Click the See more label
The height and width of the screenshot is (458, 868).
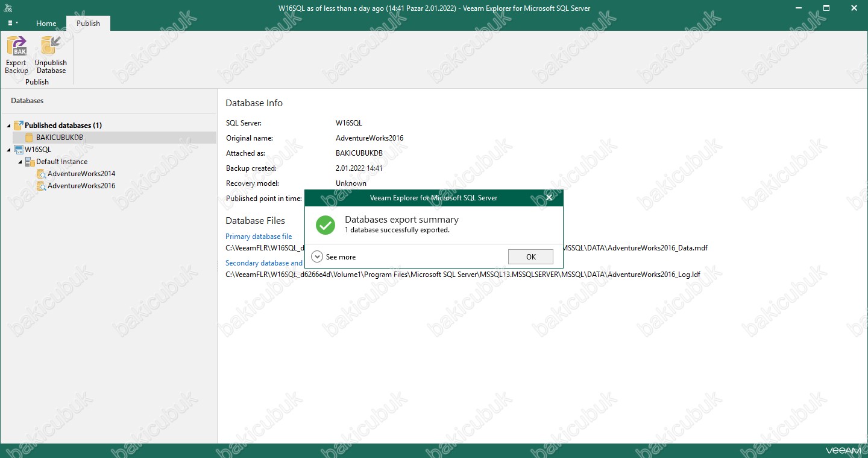point(341,257)
